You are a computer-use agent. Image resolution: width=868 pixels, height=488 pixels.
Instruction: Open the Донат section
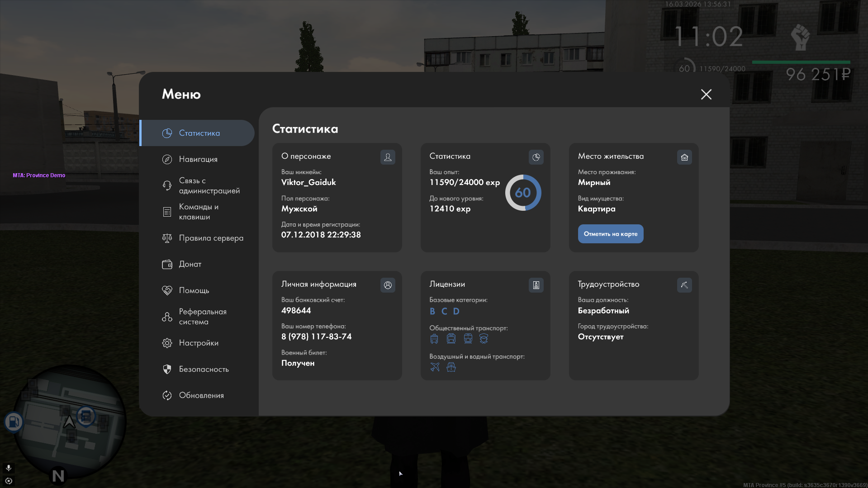pos(190,264)
